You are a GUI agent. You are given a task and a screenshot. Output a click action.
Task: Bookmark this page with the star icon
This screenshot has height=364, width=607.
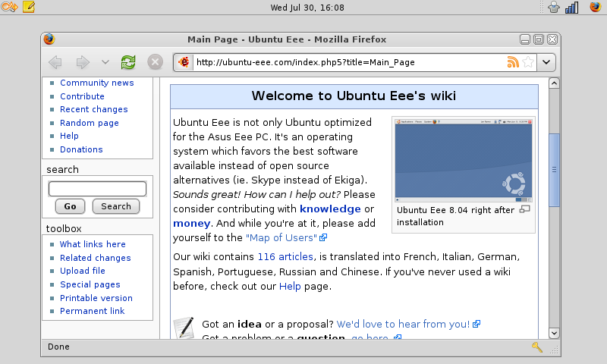pyautogui.click(x=527, y=62)
